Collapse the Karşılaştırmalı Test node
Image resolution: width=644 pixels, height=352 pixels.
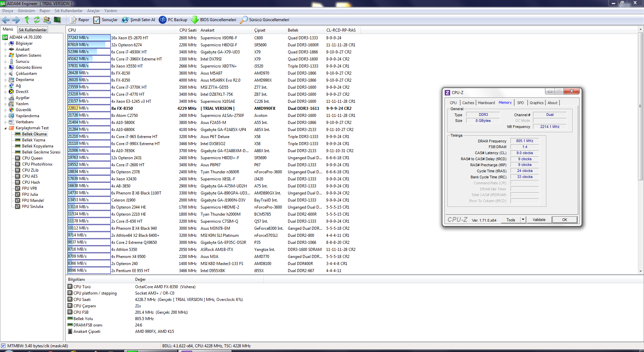(6, 128)
